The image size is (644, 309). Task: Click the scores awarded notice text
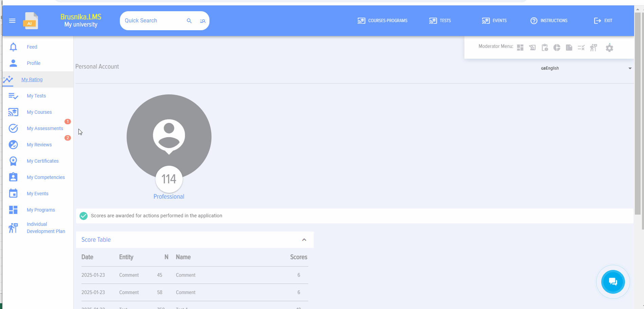point(157,216)
